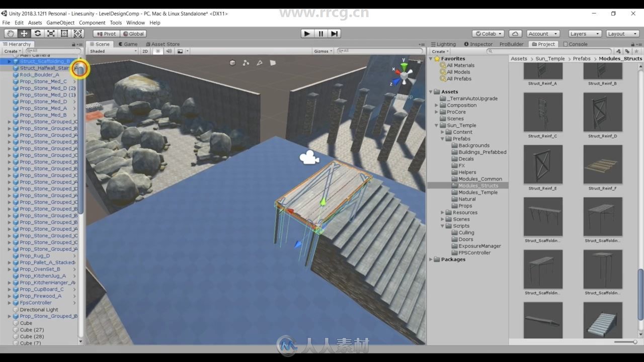Search by type in Project panel
Image resolution: width=644 pixels, height=362 pixels.
point(619,51)
